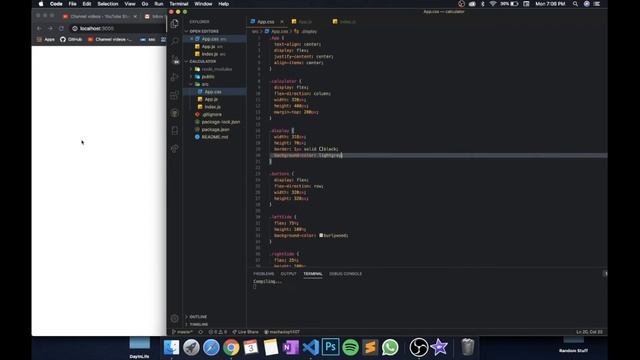Screen dimensions: 640x360
Task: Open Safari from the dock
Action: point(211,348)
